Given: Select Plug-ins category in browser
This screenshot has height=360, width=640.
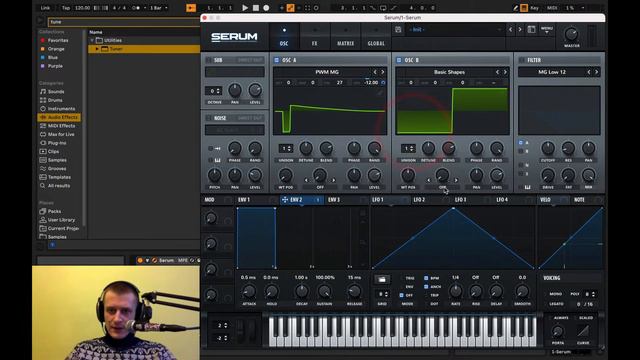Looking at the screenshot, I should (x=57, y=143).
